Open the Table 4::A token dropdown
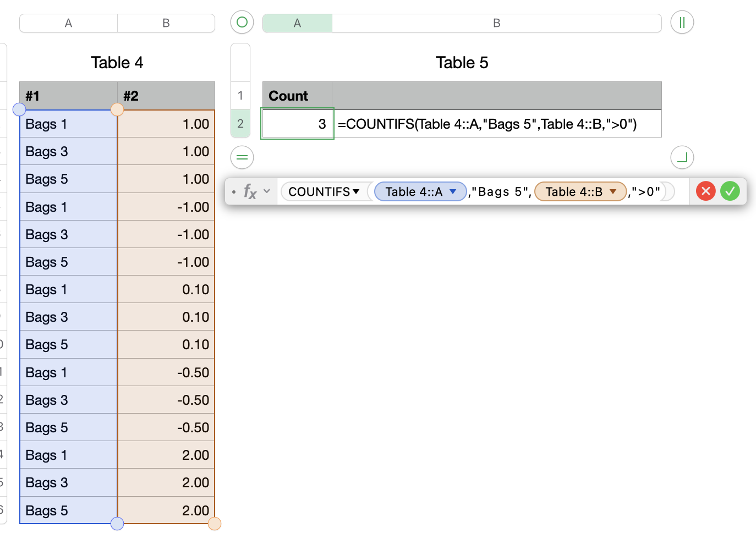This screenshot has width=756, height=539. [453, 191]
